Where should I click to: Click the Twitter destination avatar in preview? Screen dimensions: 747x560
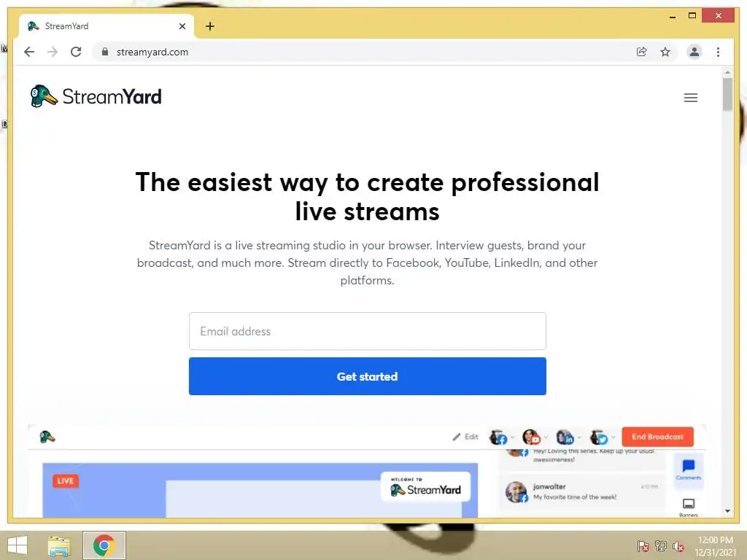click(x=599, y=437)
